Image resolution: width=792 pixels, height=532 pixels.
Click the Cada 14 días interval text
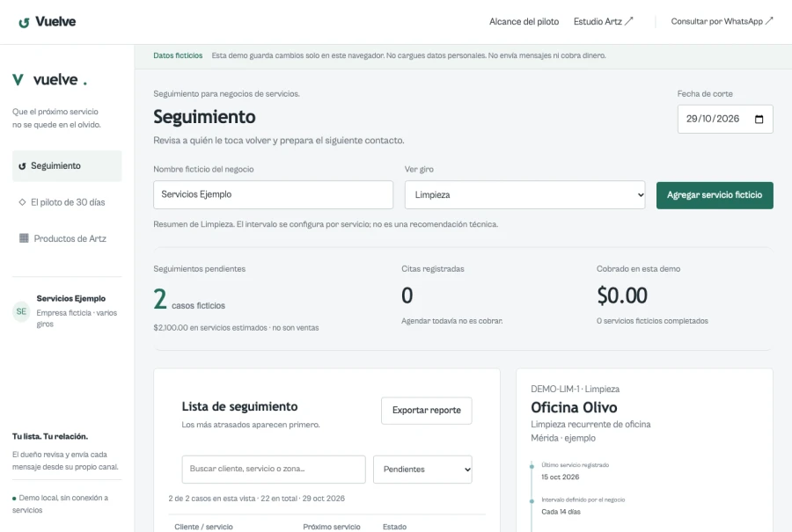pos(561,512)
